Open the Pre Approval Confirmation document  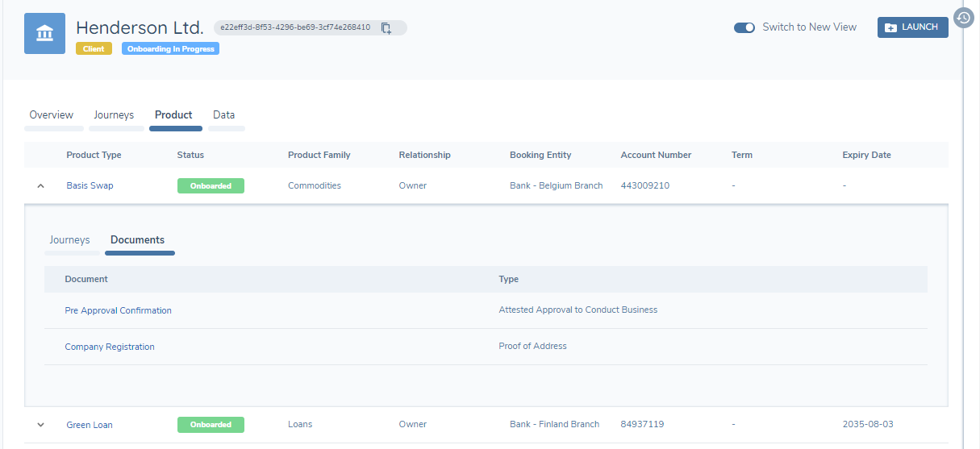pos(118,310)
